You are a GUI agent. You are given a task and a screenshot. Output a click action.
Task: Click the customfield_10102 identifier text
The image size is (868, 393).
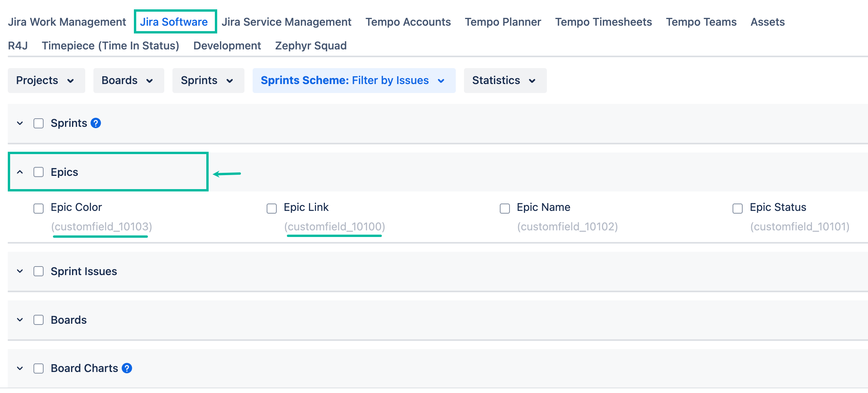point(568,226)
